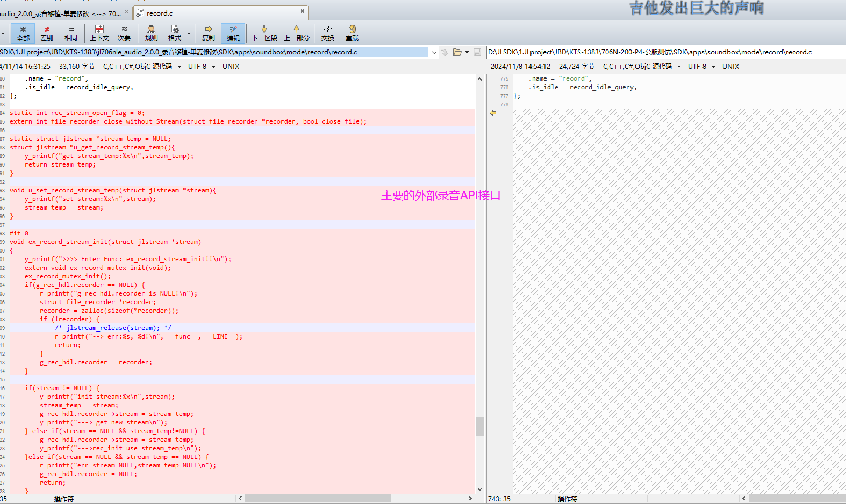Click the 复制 (copy) arrow icon

[209, 33]
